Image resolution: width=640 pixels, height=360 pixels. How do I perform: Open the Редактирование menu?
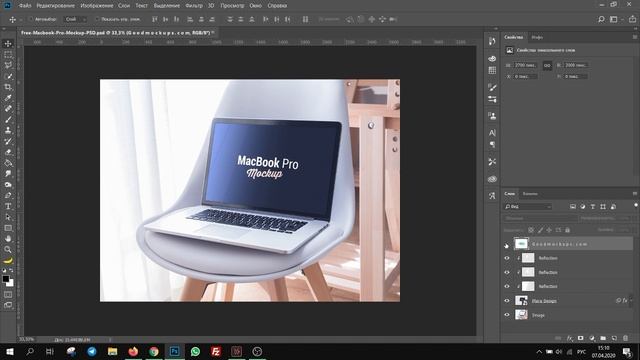(x=56, y=6)
